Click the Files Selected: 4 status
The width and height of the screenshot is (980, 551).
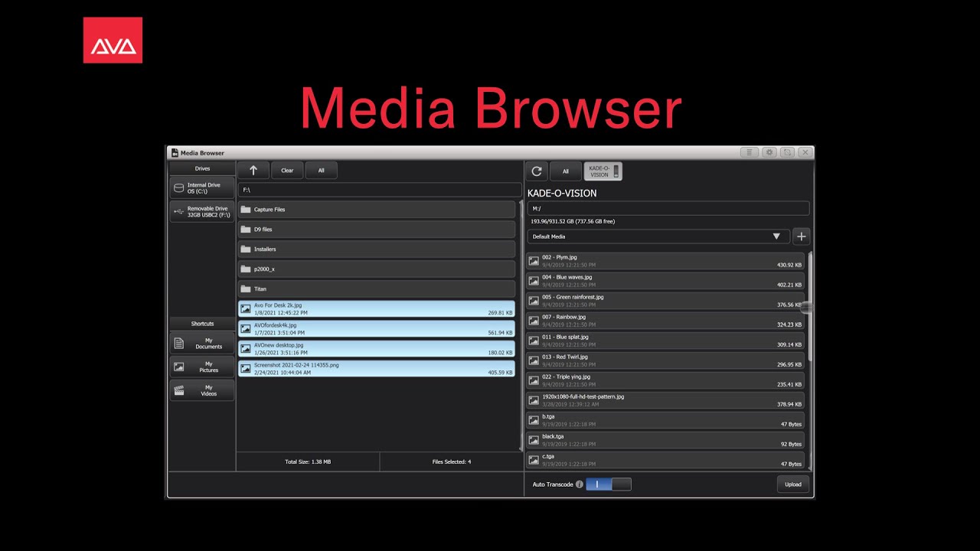pos(452,461)
